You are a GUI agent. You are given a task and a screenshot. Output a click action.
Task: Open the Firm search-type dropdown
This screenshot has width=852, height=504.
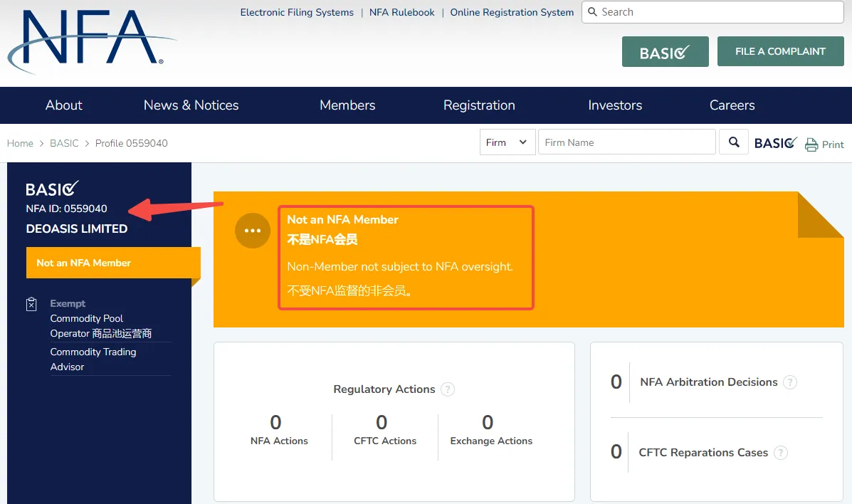pos(507,142)
